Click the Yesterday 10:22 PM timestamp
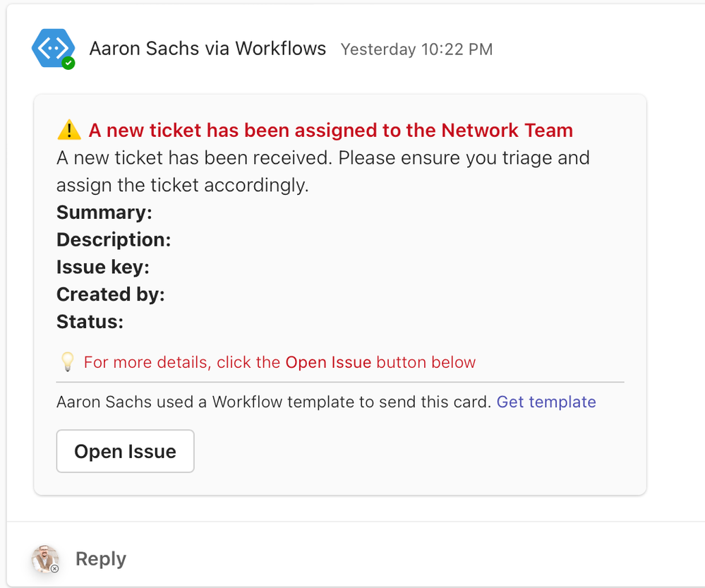The image size is (705, 588). (416, 49)
